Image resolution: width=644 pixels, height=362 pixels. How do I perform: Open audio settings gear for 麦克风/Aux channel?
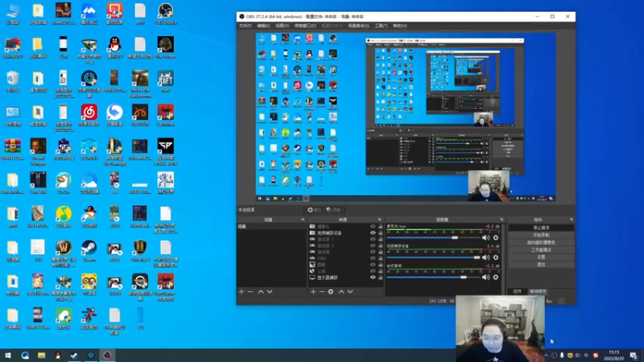[x=496, y=237]
